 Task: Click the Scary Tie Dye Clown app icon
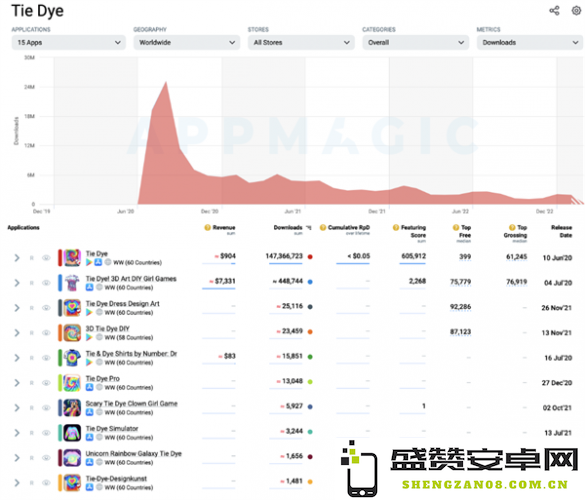[x=72, y=408]
